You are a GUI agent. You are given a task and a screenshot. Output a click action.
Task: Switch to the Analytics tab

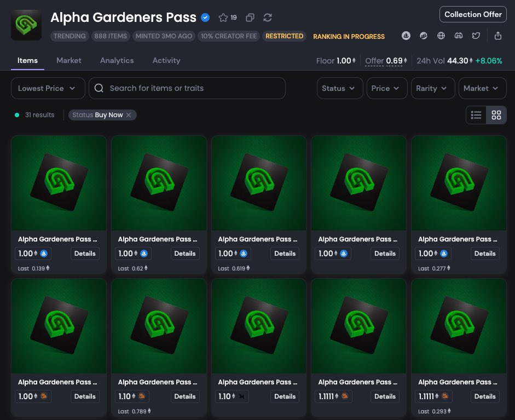point(117,61)
